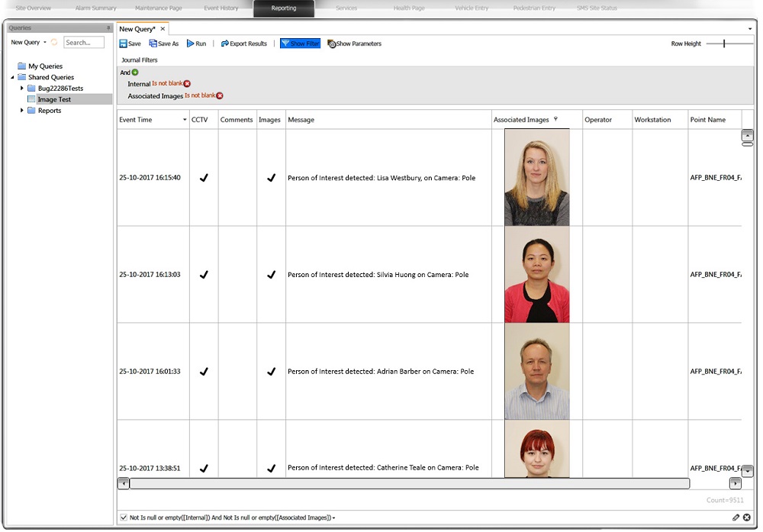The width and height of the screenshot is (763, 532).
Task: Click the scroll up arrow of results grid
Action: [x=748, y=135]
